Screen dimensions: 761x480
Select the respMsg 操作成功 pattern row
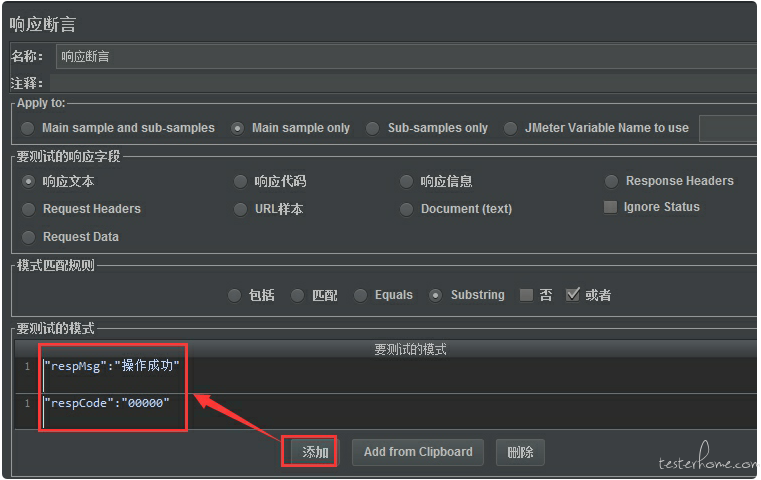pyautogui.click(x=386, y=376)
